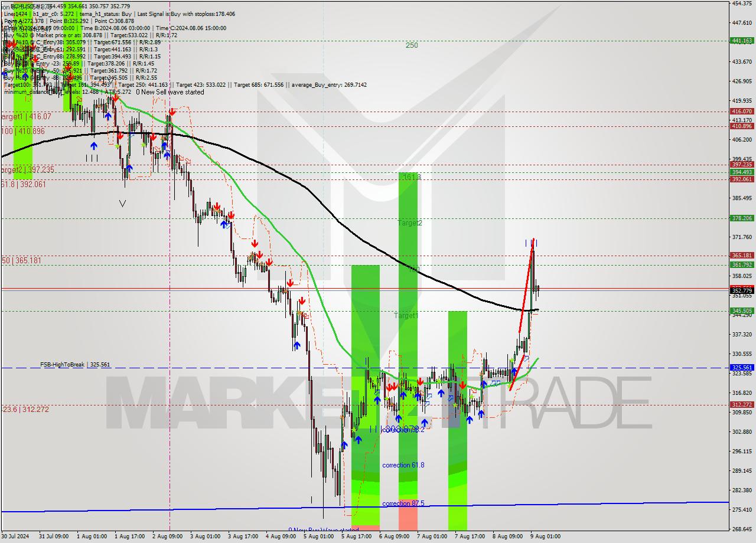This screenshot has width=756, height=543.
Task: Click the red 312.272 price tag
Action: click(x=742, y=405)
